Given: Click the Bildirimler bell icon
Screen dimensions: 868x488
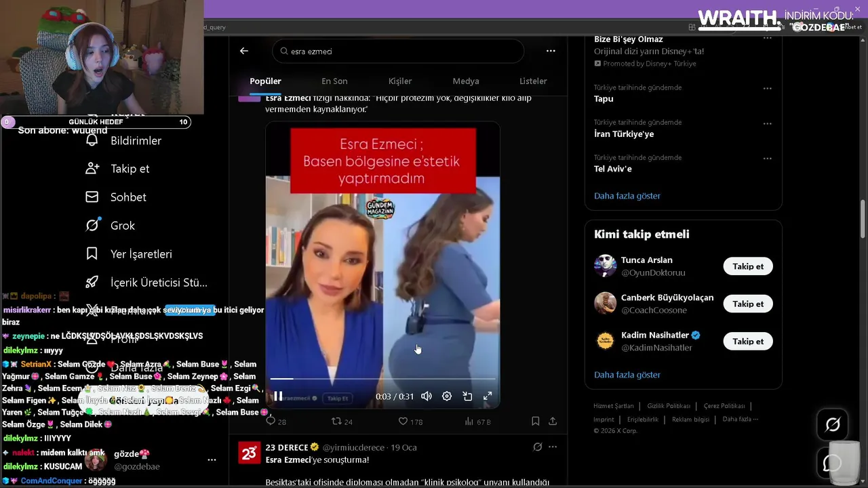Looking at the screenshot, I should click(92, 141).
